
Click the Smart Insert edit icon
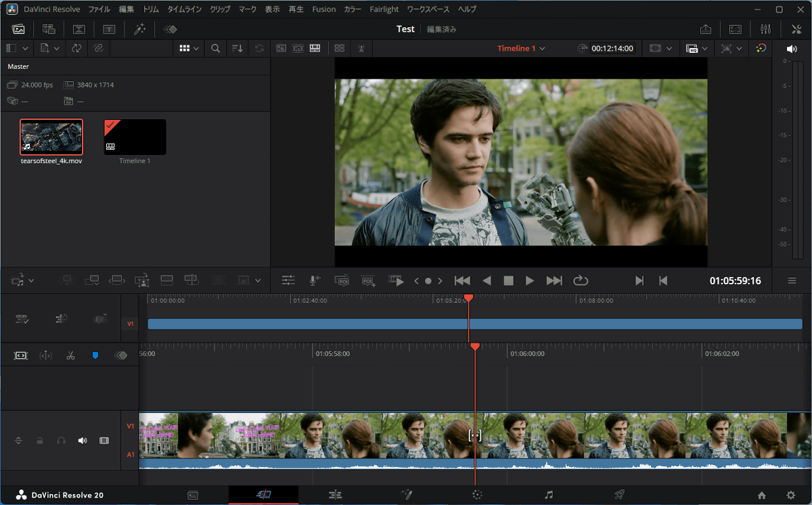[66, 280]
